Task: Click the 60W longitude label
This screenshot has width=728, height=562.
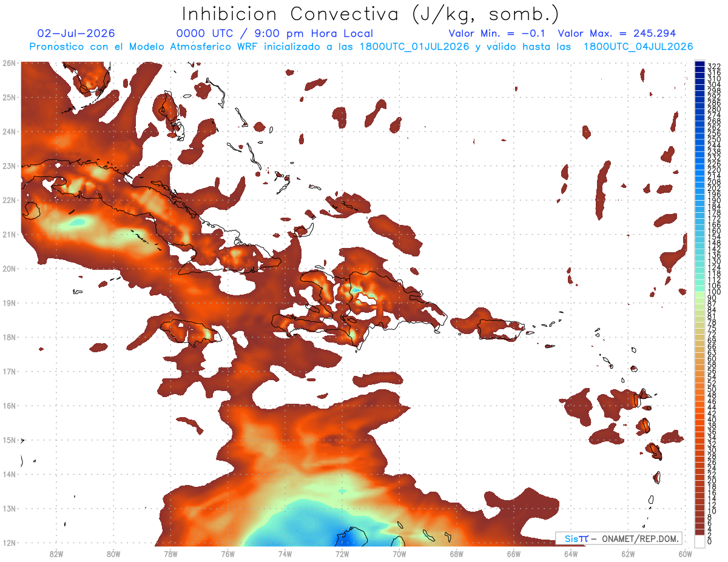Action: 686,554
